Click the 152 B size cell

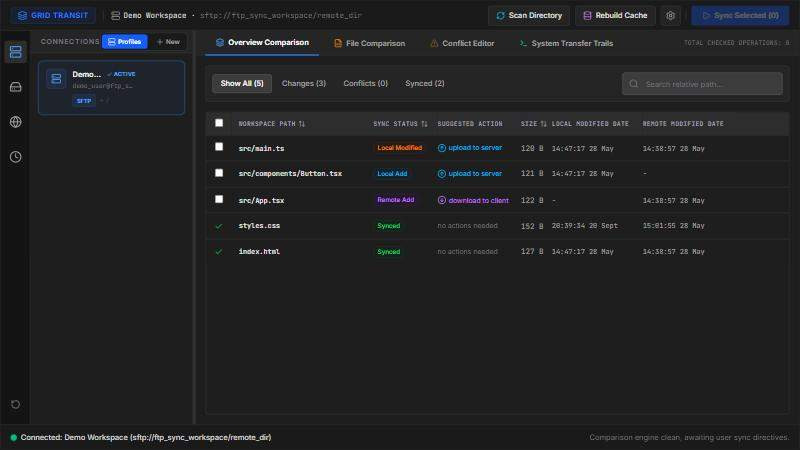[532, 226]
